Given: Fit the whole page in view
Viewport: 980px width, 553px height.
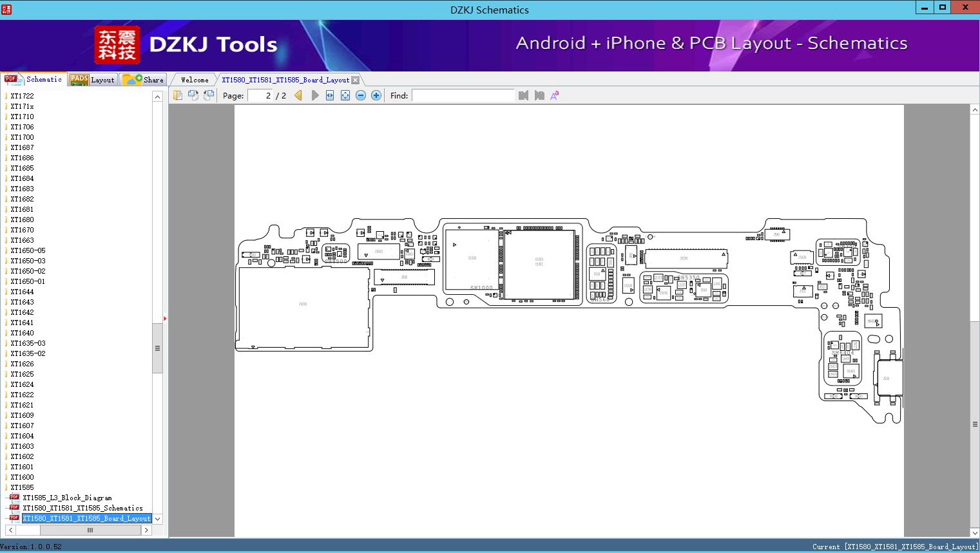Looking at the screenshot, I should pyautogui.click(x=345, y=95).
